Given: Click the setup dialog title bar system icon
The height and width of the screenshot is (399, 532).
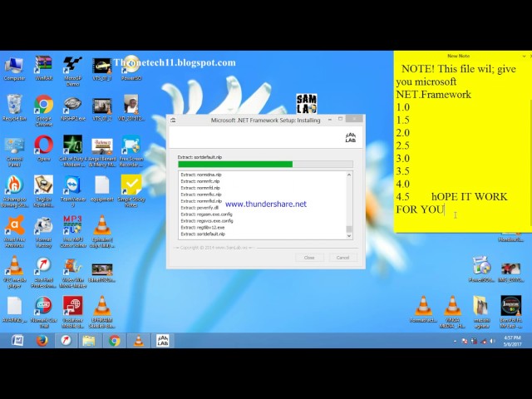Looking at the screenshot, I should 173,120.
